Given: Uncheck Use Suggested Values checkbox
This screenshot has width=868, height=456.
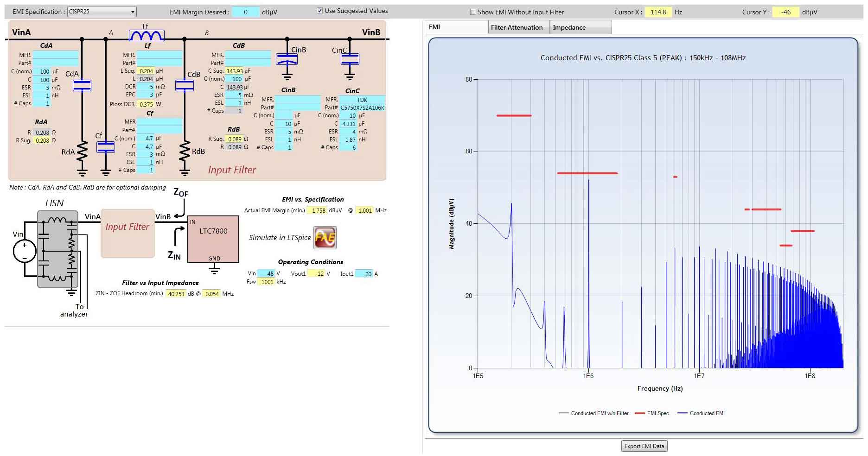Looking at the screenshot, I should [x=319, y=11].
